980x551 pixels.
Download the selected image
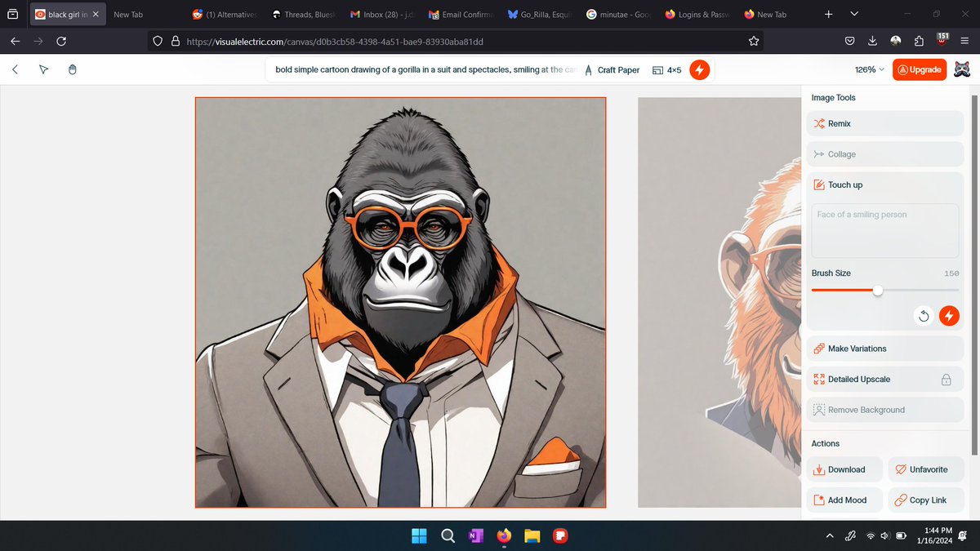click(844, 469)
